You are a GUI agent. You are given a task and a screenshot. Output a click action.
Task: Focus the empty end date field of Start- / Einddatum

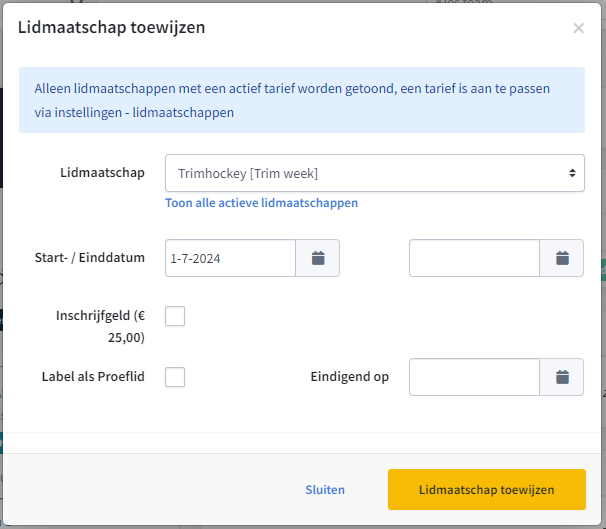[x=475, y=258]
